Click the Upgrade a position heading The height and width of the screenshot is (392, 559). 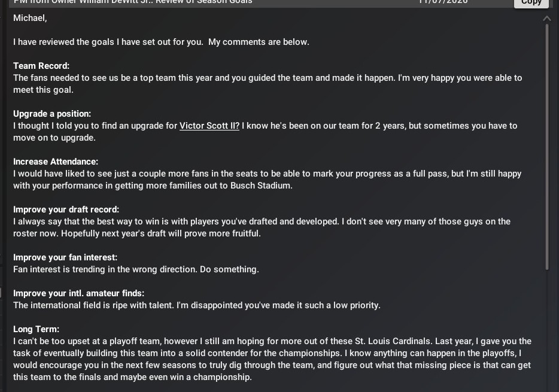[52, 114]
